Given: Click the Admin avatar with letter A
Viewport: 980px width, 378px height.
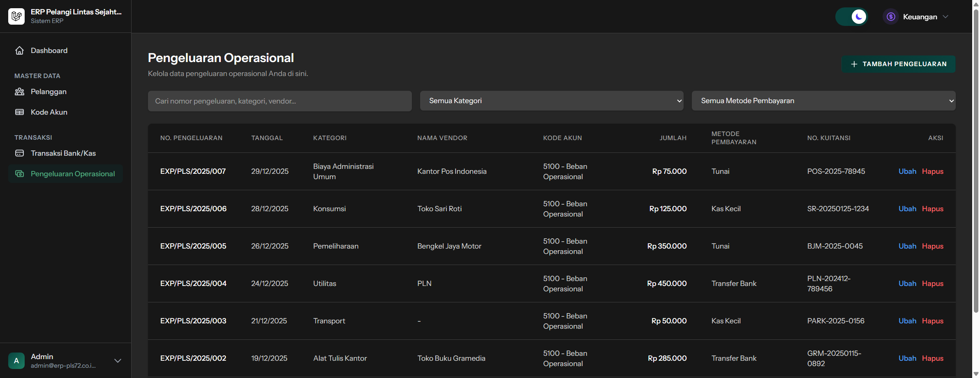Looking at the screenshot, I should [16, 361].
